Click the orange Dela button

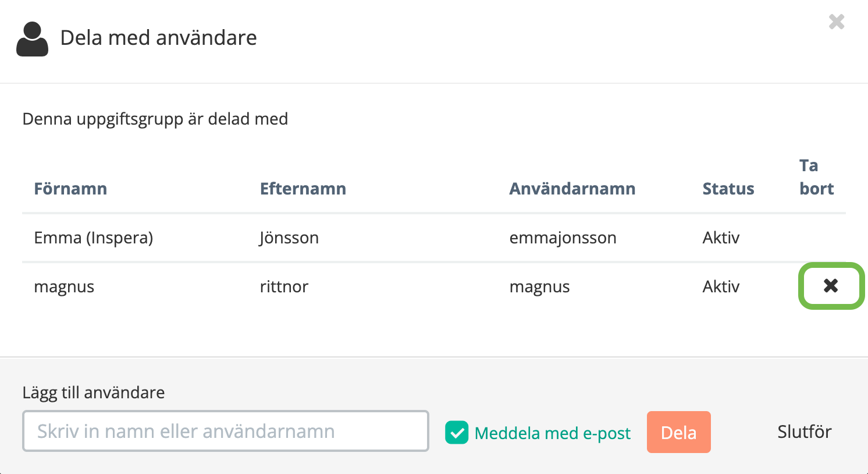coord(678,432)
